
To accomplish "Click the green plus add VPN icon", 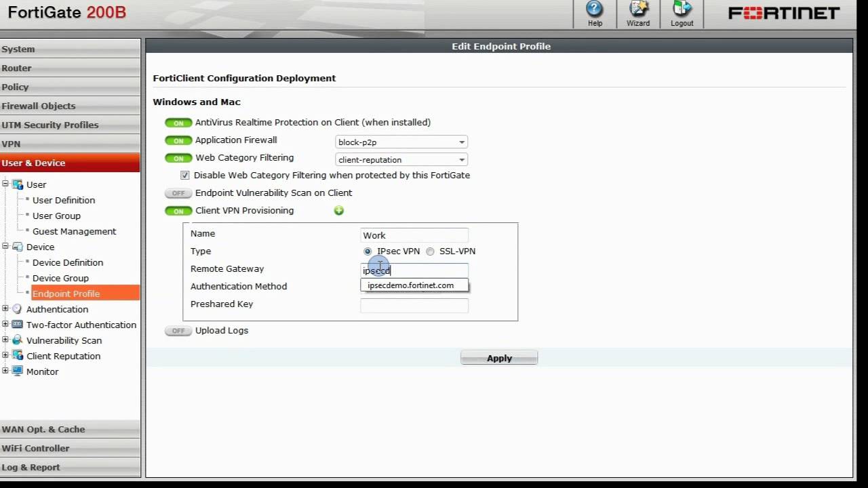I will 339,210.
